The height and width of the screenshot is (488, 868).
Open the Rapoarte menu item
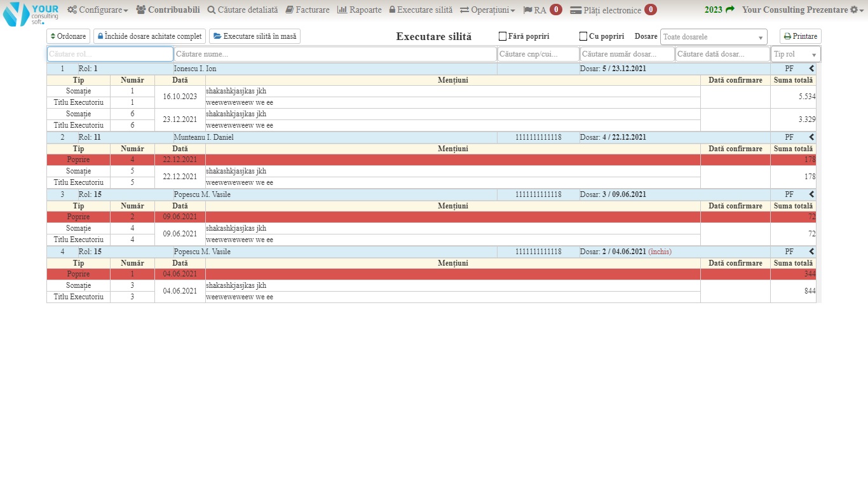pos(359,10)
